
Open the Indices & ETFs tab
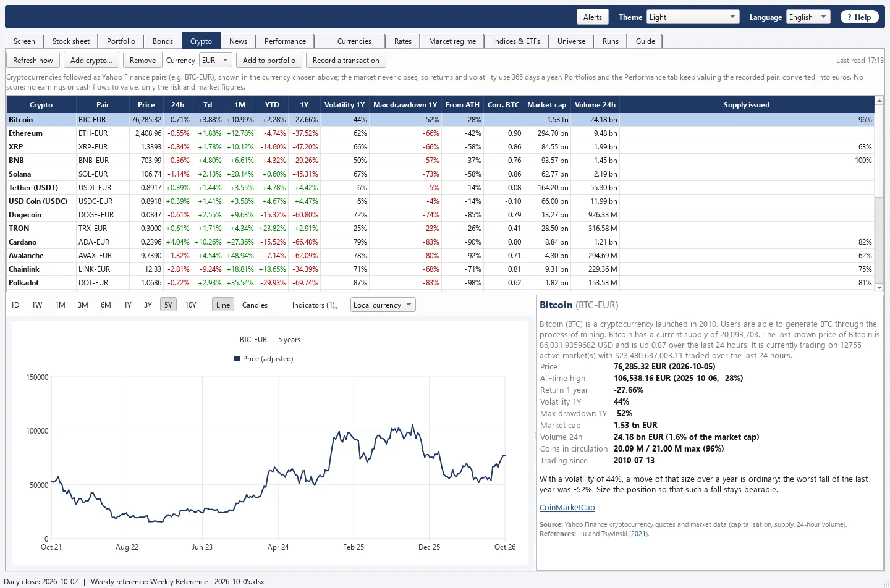tap(516, 41)
